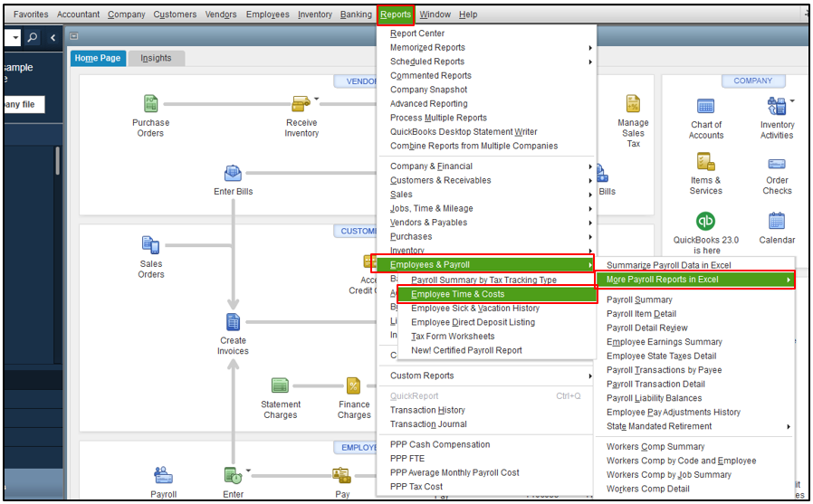Expand the Scheduled Reports submenu
The height and width of the screenshot is (504, 813).
click(590, 62)
